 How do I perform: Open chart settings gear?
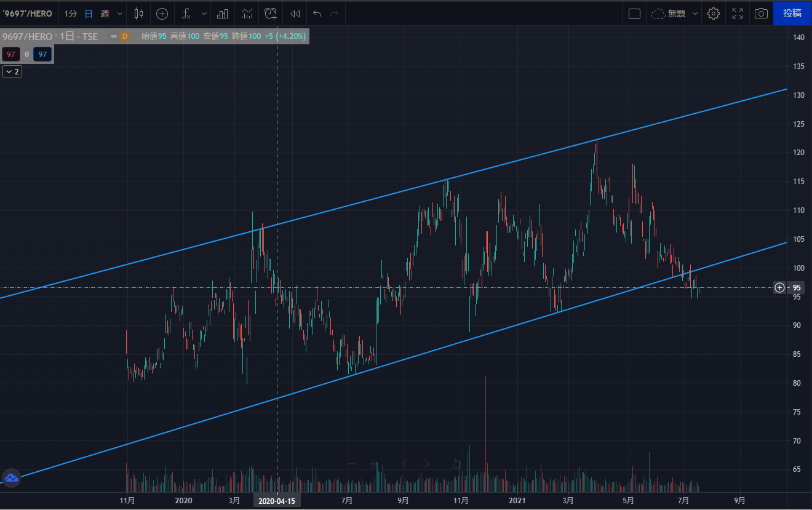(x=714, y=13)
